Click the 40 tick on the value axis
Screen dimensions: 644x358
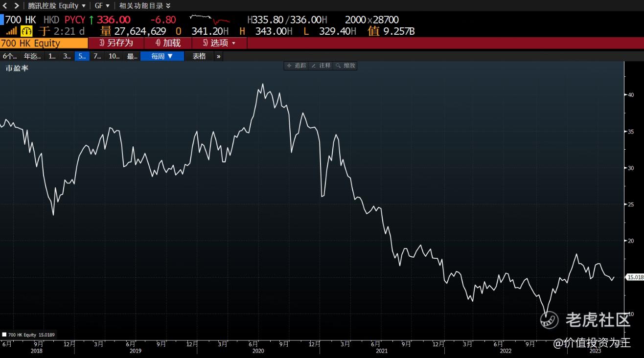(x=631, y=95)
